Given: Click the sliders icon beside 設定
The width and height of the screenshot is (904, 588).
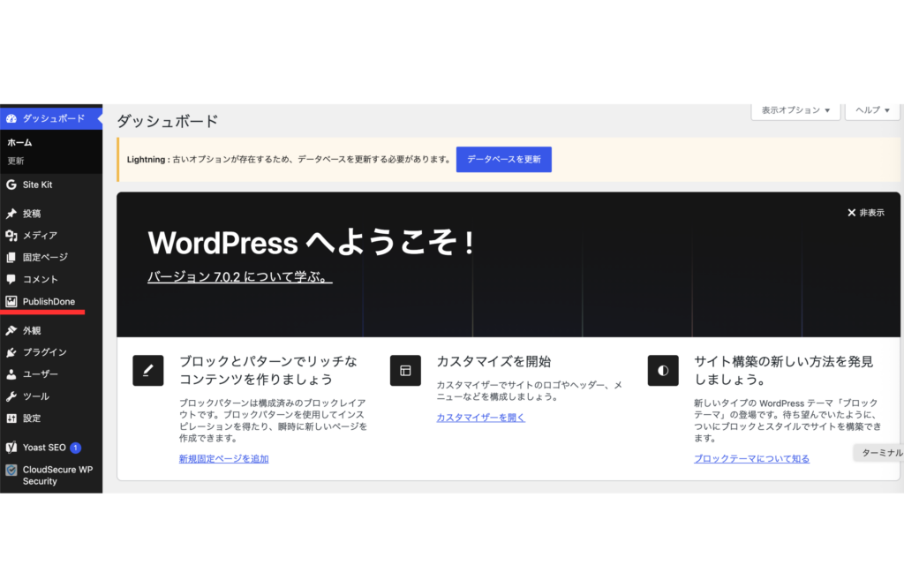Looking at the screenshot, I should 11,418.
